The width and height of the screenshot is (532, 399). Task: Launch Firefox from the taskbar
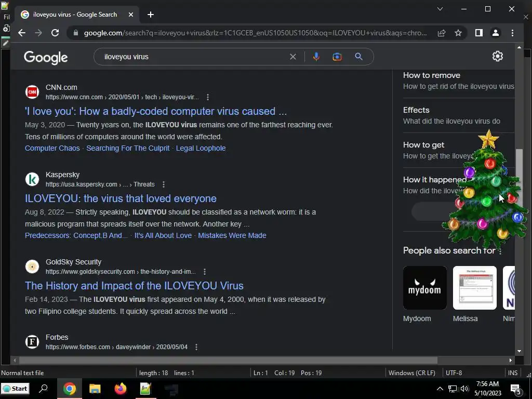(x=120, y=389)
